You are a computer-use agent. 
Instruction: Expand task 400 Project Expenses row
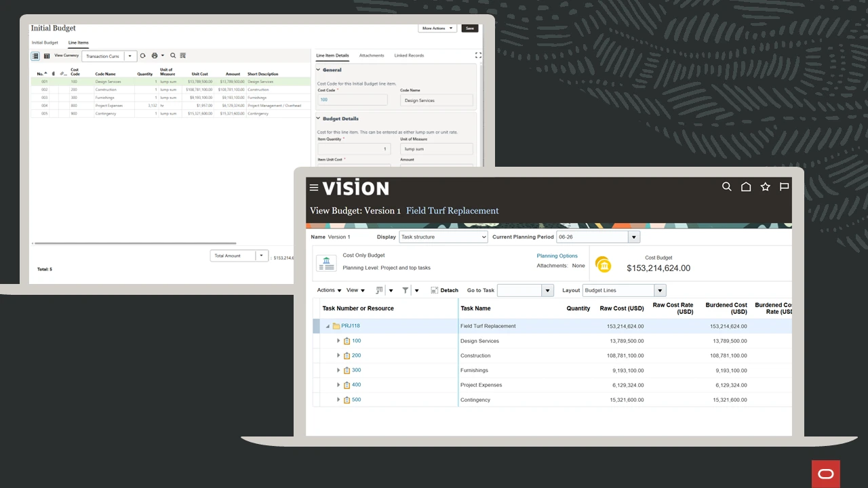(338, 385)
